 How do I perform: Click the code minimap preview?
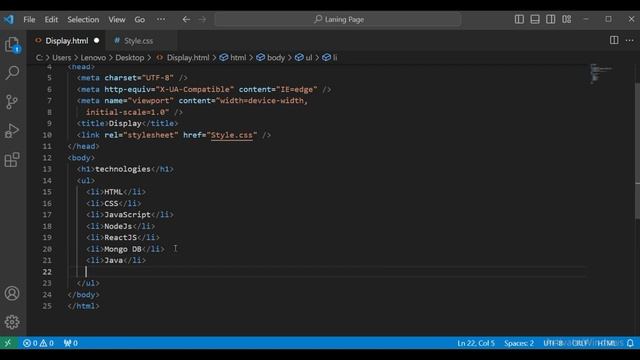click(602, 73)
